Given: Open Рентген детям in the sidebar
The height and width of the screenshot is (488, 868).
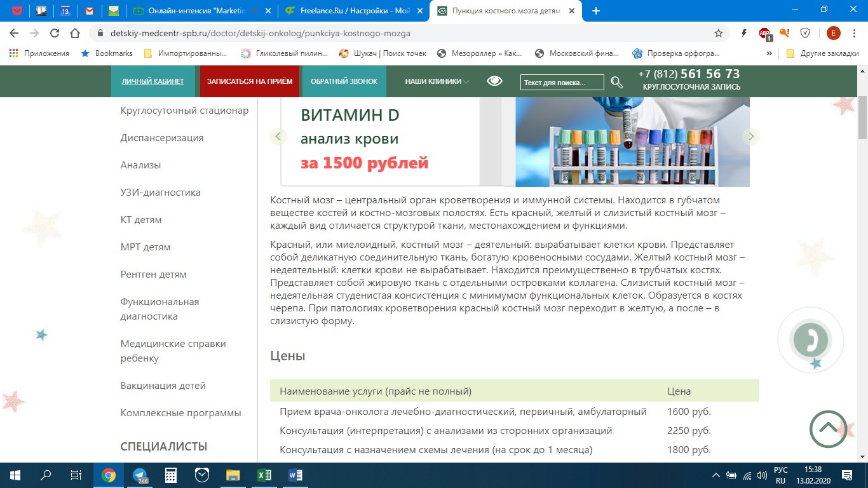Looking at the screenshot, I should click(x=154, y=274).
